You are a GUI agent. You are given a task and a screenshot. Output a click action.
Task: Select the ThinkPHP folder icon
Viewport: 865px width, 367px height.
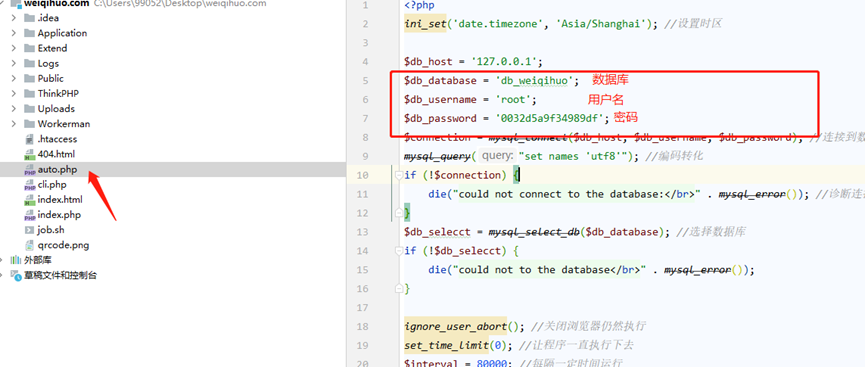coord(29,93)
